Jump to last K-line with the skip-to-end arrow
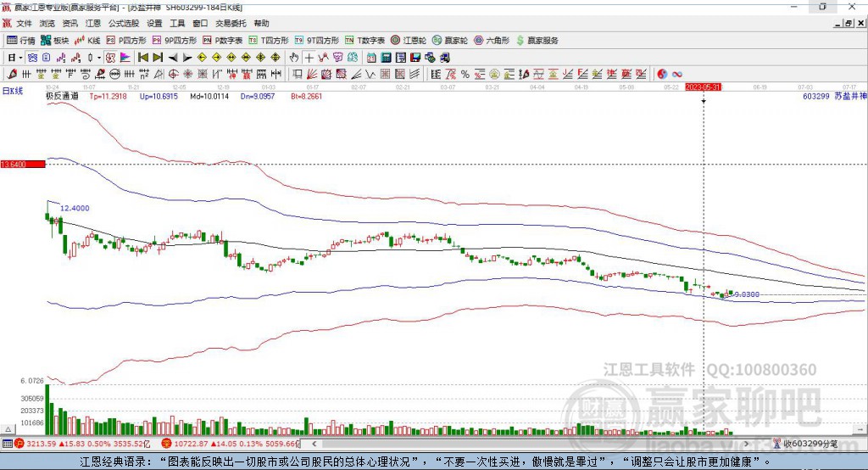The width and height of the screenshot is (868, 470). [158, 58]
